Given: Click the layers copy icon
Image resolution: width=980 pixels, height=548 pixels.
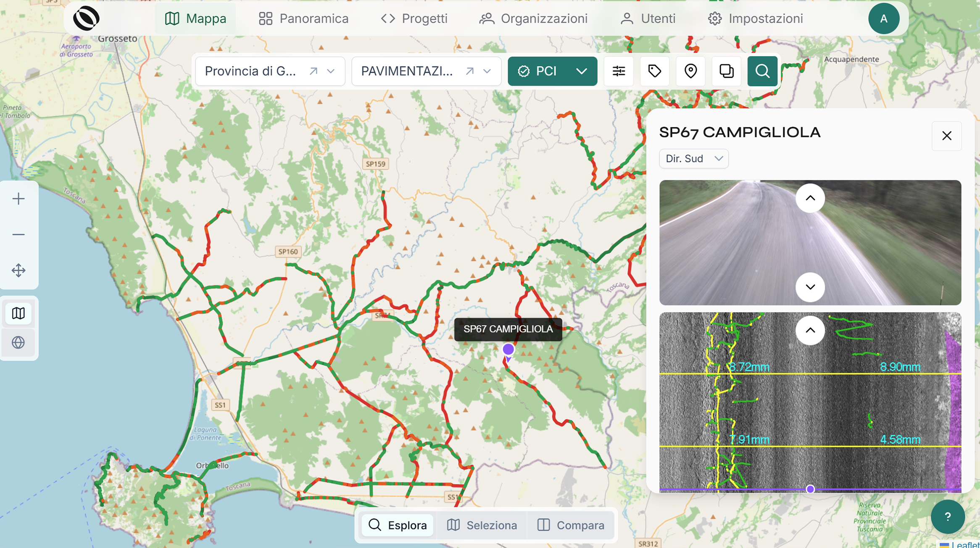Looking at the screenshot, I should point(727,71).
